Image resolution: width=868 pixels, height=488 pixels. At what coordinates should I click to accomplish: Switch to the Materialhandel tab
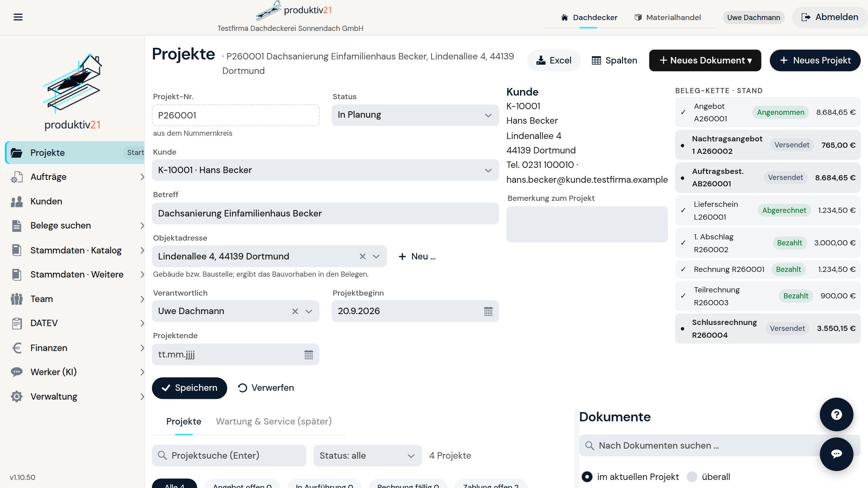pos(667,17)
